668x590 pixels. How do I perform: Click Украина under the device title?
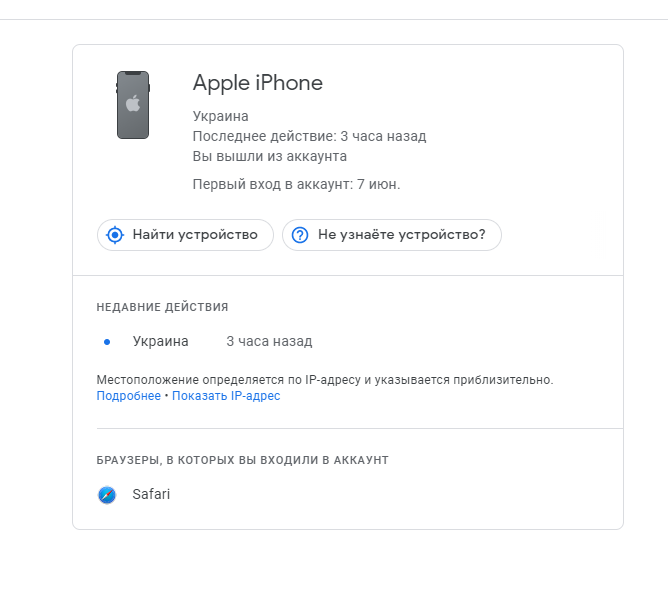tap(220, 116)
